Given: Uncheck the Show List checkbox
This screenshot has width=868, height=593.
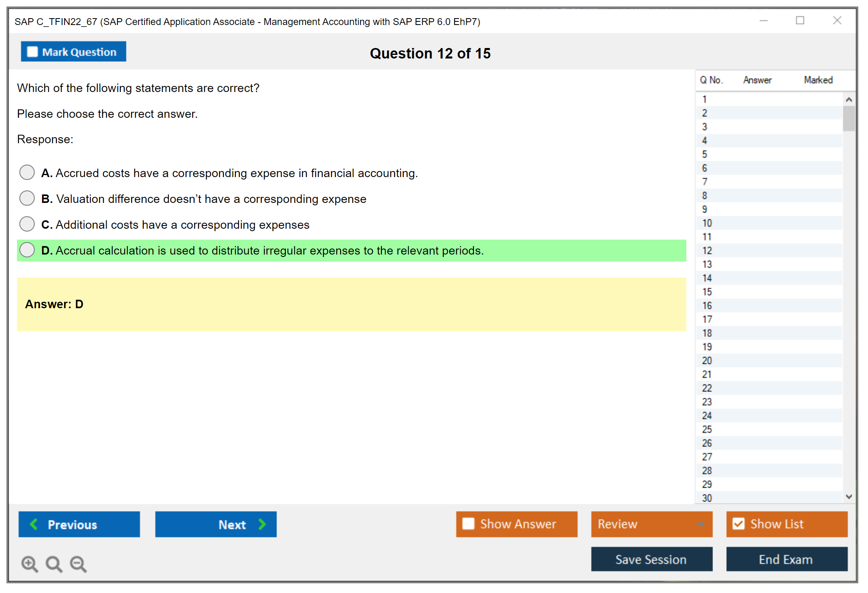Looking at the screenshot, I should (738, 524).
